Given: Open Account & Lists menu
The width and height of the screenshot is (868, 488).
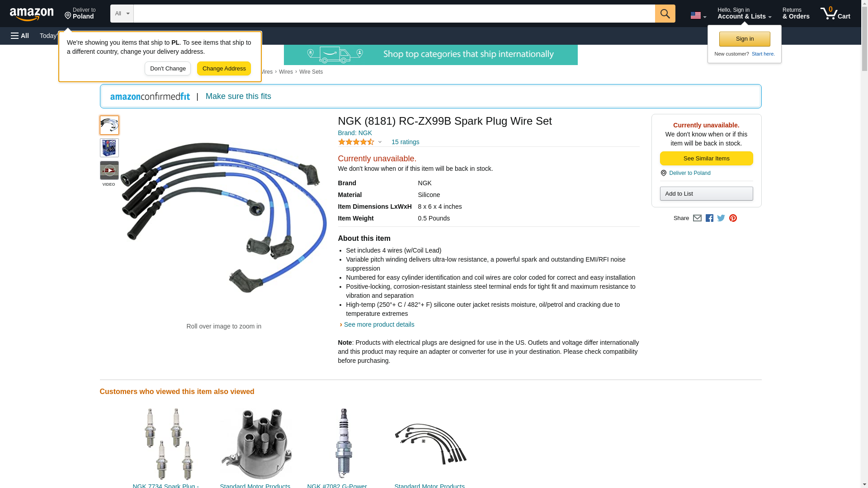Looking at the screenshot, I should 744,14.
